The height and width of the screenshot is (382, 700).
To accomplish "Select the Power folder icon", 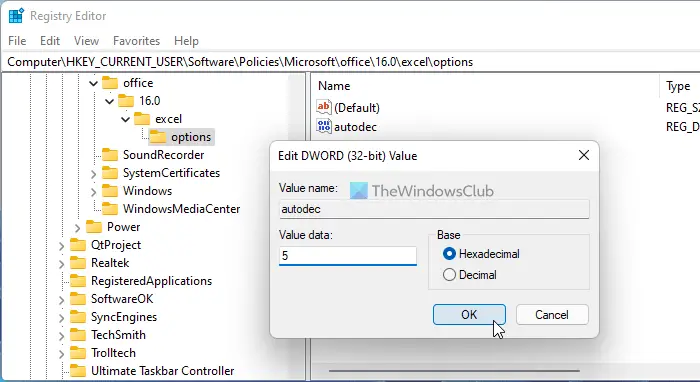I will click(94, 227).
